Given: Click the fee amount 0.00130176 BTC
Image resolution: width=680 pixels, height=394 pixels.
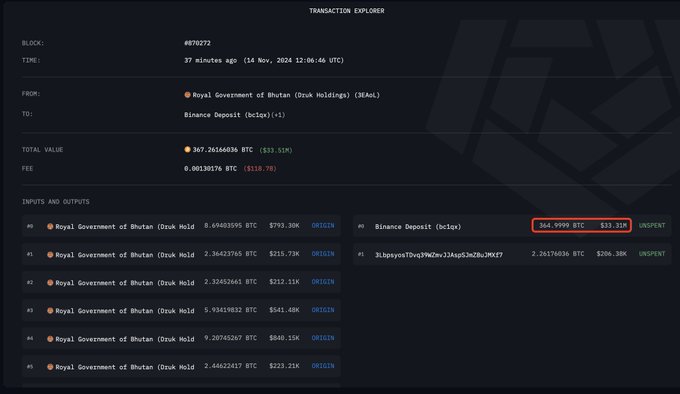Looking at the screenshot, I should [210, 169].
